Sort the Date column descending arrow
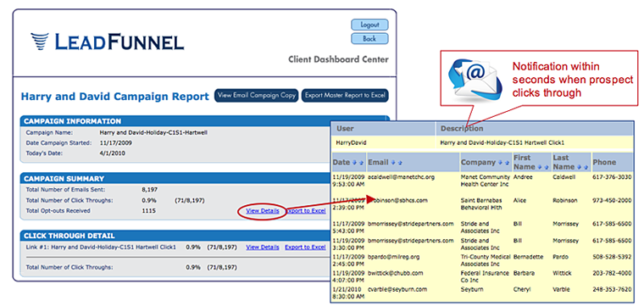 [x=354, y=163]
